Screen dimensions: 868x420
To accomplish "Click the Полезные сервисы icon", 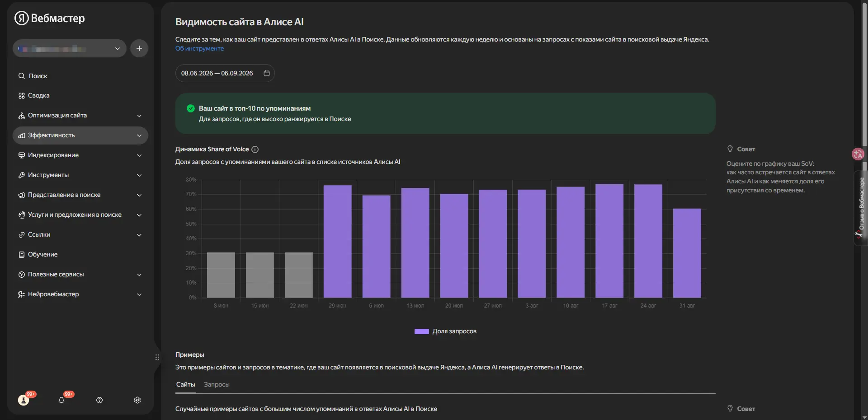I will tap(22, 275).
